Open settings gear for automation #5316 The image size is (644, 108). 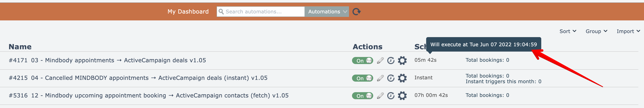(402, 96)
